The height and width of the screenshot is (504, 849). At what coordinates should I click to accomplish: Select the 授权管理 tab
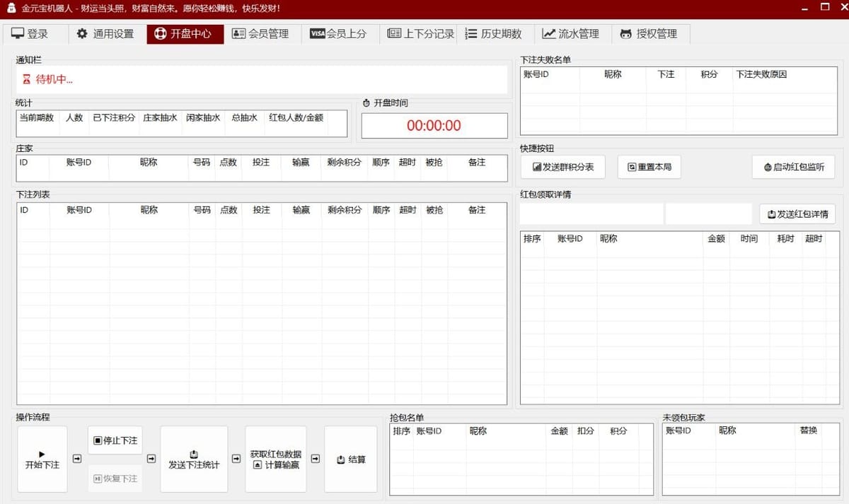[649, 34]
